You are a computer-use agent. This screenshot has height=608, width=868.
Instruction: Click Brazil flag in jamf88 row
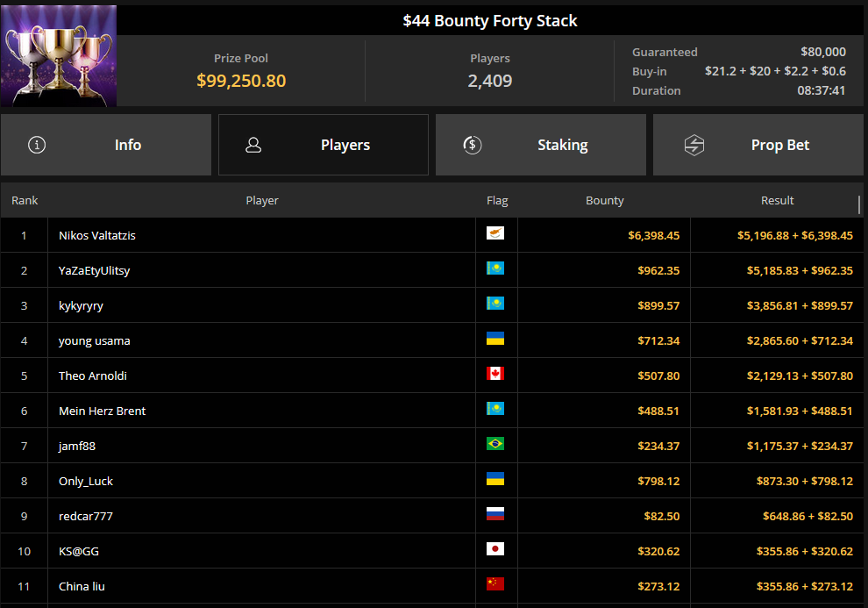tap(495, 445)
